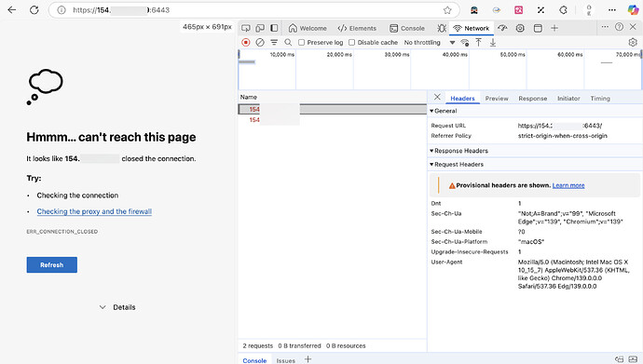643x364 pixels.
Task: Click the strict-origin-when-cross-origin value
Action: (562, 136)
